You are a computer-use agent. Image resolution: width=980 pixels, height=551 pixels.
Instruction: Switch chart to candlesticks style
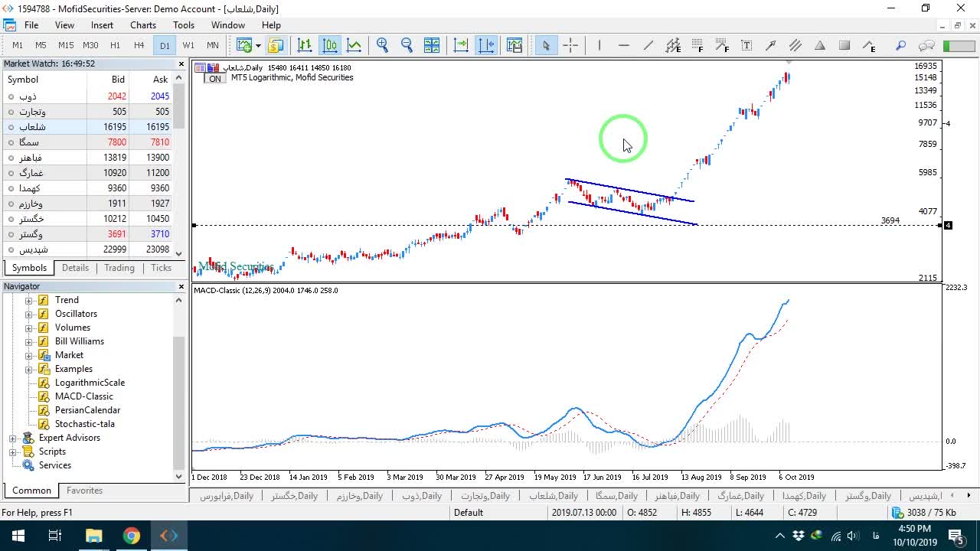(329, 45)
